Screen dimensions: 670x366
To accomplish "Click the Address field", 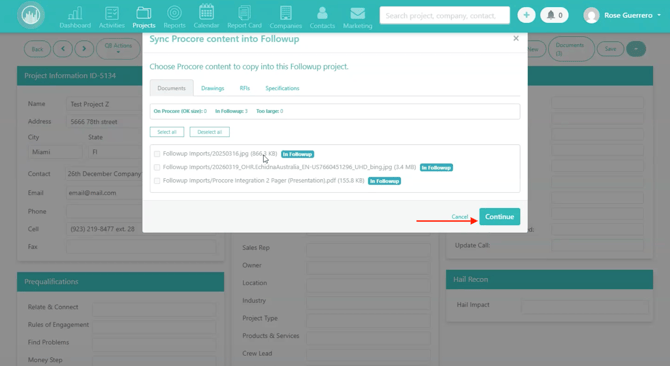I will [x=105, y=122].
